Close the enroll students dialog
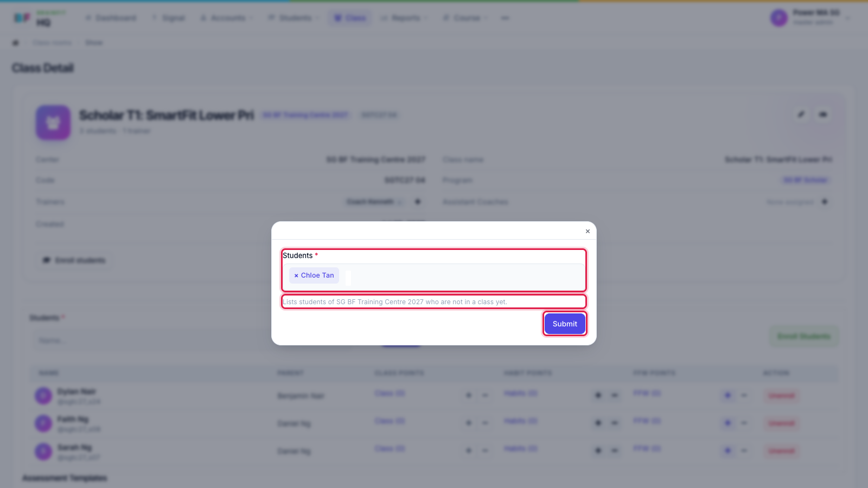868x488 pixels. (588, 231)
